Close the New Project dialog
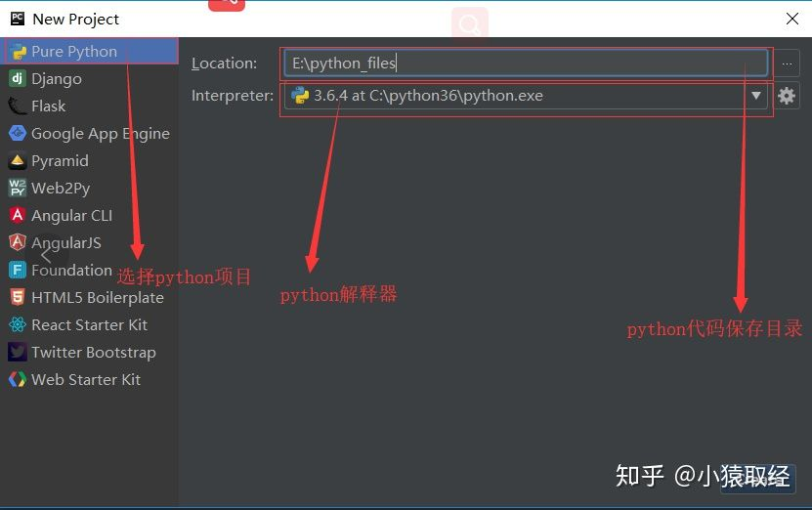 tap(791, 20)
